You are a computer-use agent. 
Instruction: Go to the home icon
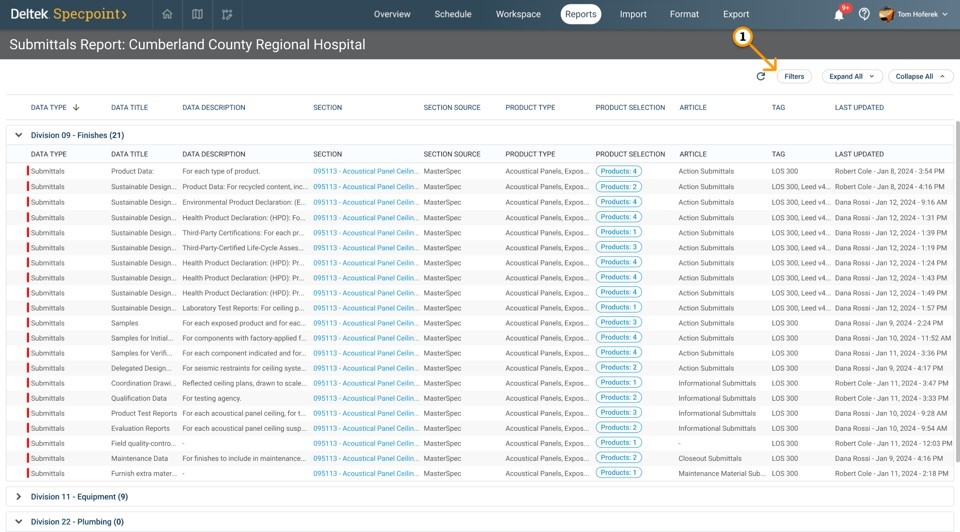(167, 14)
